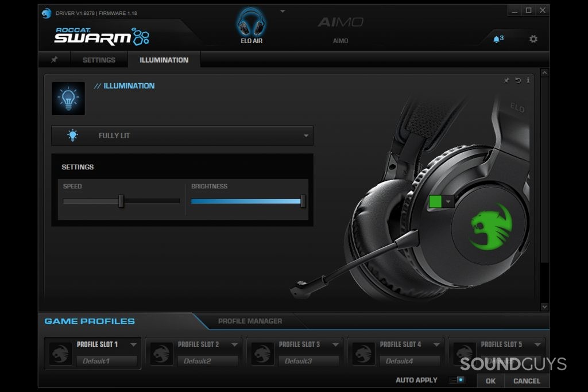588x392 pixels.
Task: Click the Profile Slot 4 Roccat icon
Action: [363, 354]
